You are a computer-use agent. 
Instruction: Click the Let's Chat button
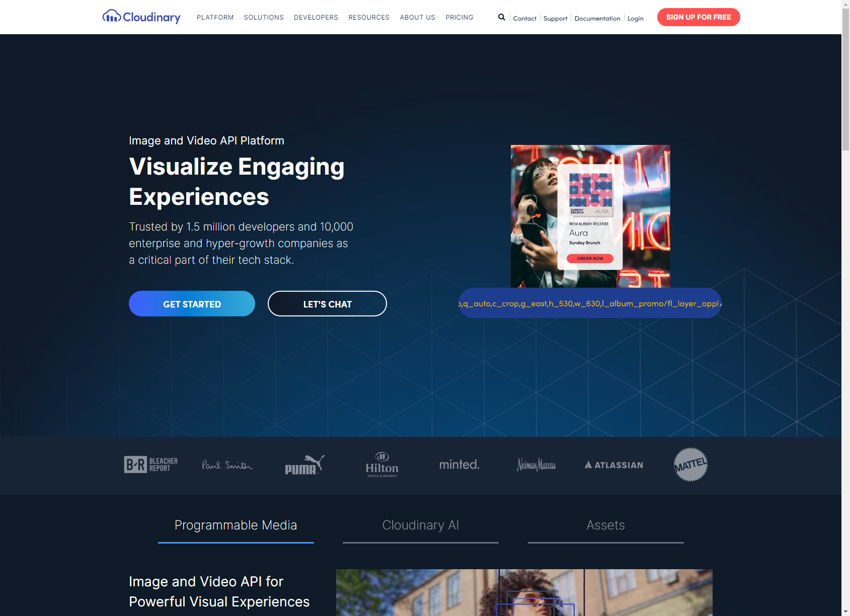coord(327,303)
